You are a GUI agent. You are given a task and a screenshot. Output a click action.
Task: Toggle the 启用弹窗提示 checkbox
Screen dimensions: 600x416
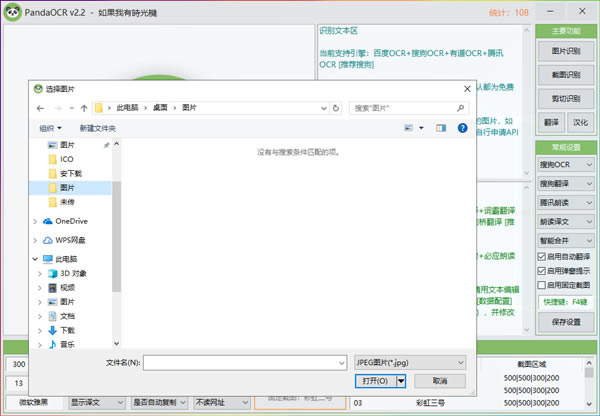pos(542,270)
